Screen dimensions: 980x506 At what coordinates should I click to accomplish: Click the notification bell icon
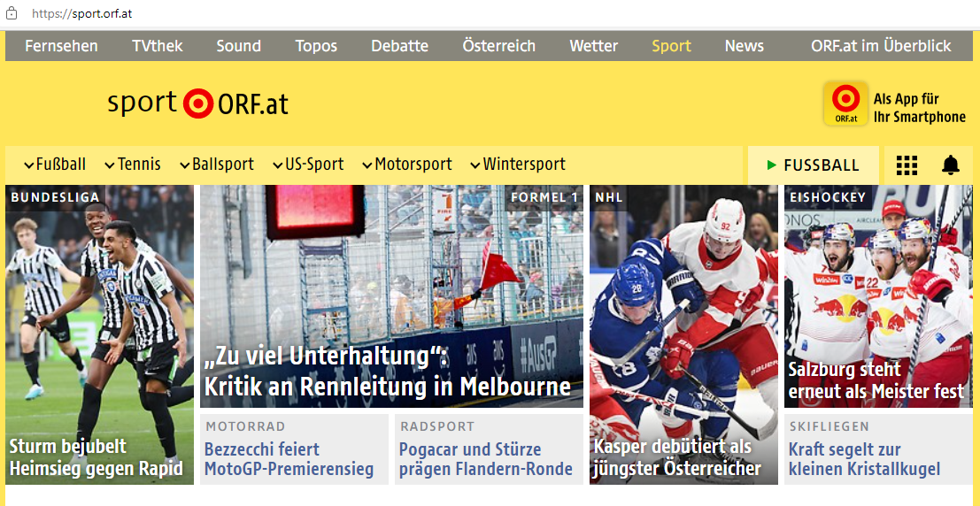950,165
